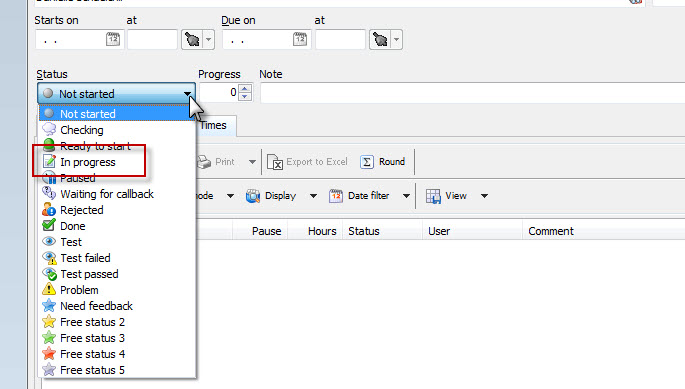This screenshot has width=685, height=389.
Task: Click the Print toolbar button
Action: [x=216, y=162]
